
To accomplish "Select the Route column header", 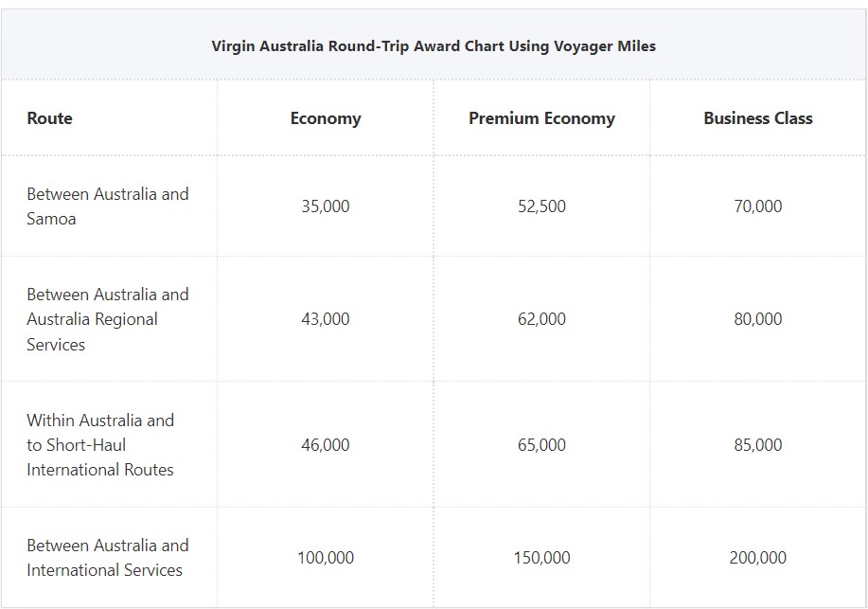I will pos(50,118).
